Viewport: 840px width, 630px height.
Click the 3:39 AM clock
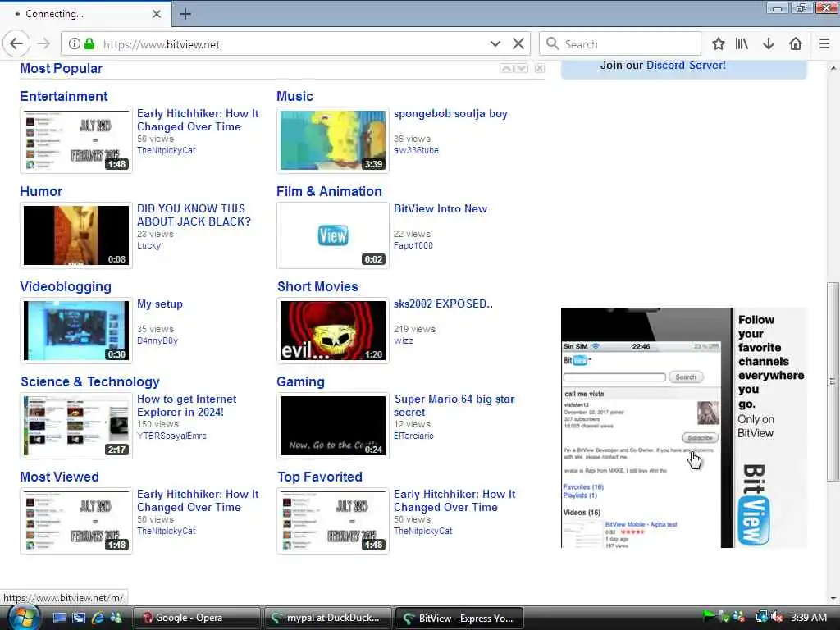tap(808, 618)
